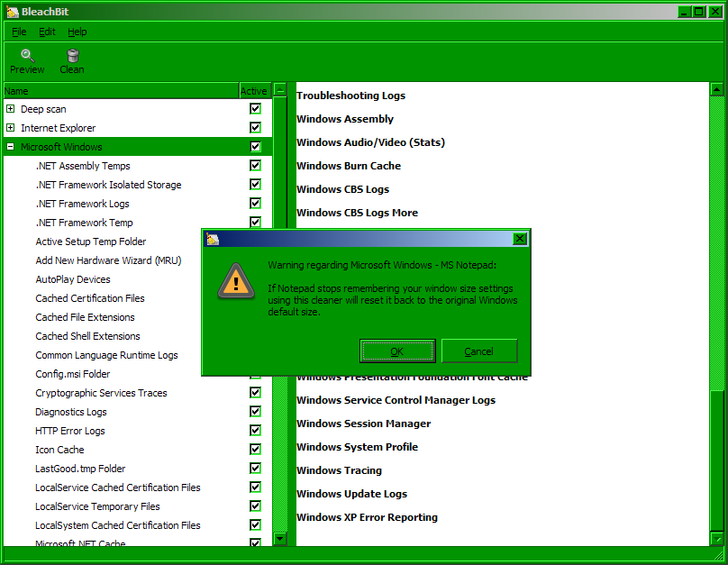The image size is (728, 565).
Task: Toggle Diagnostics Logs checkbox
Action: [x=255, y=412]
